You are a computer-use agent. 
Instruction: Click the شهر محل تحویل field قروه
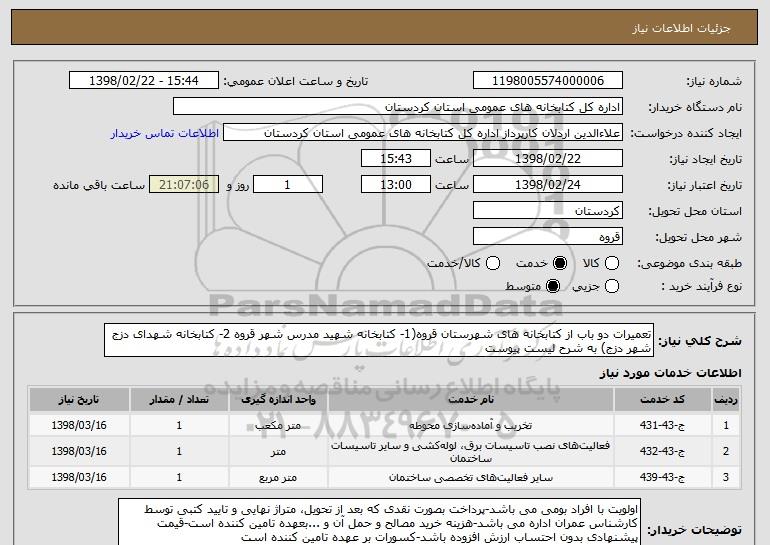pos(548,237)
